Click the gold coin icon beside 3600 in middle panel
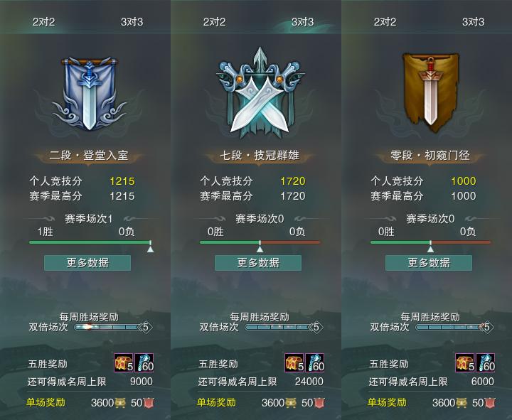This screenshot has height=420, width=512. click(x=291, y=403)
